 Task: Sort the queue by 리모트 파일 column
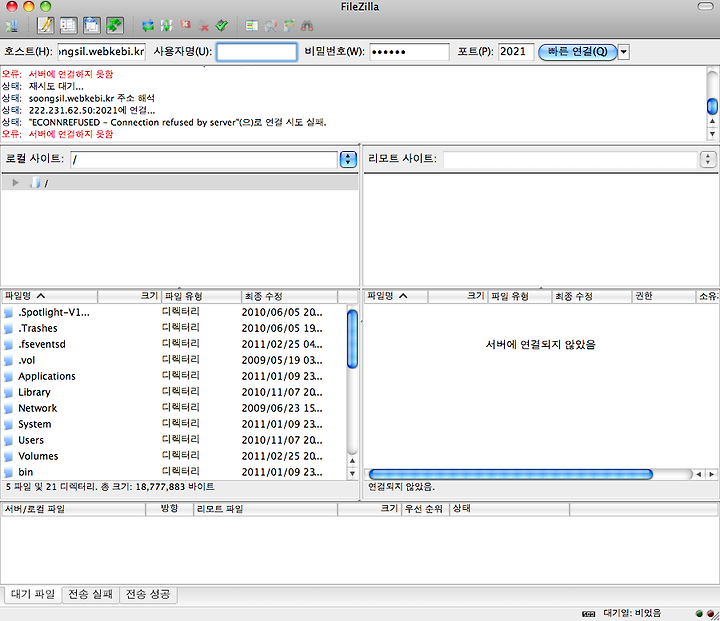[265, 509]
